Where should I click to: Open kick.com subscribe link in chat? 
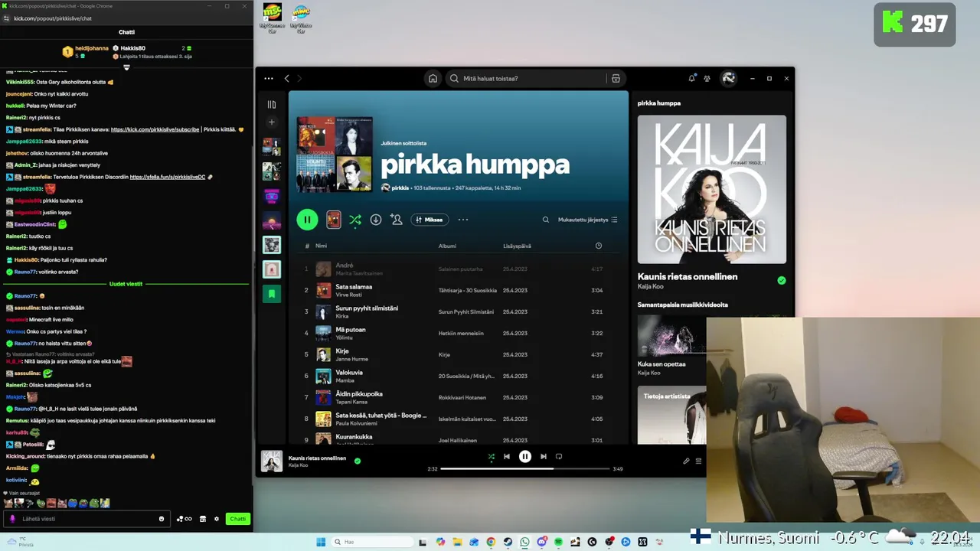click(x=155, y=129)
